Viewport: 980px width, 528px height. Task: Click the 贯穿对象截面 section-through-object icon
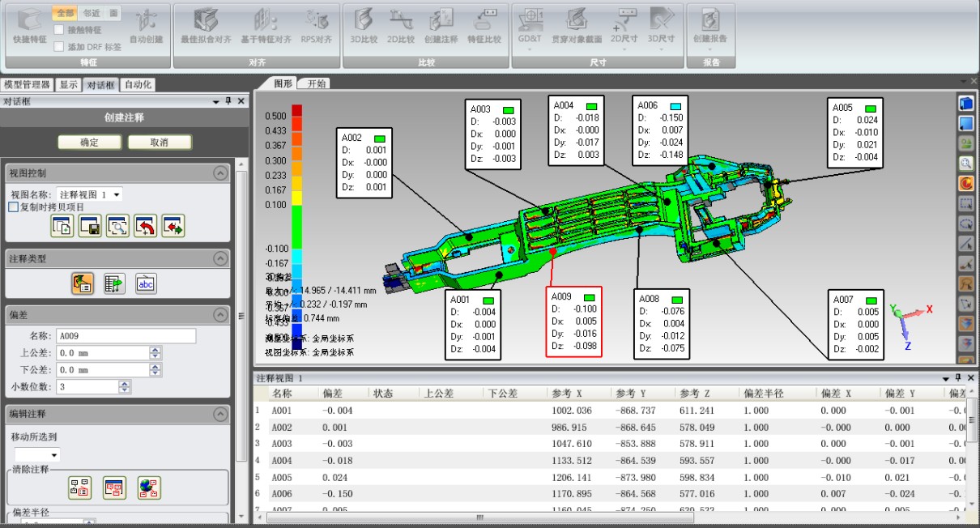[577, 25]
